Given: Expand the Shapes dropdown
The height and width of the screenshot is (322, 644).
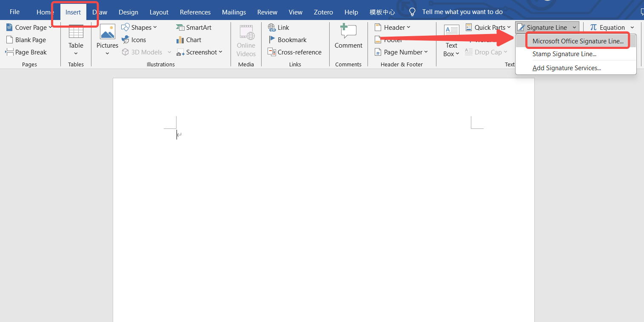Looking at the screenshot, I should (x=140, y=28).
